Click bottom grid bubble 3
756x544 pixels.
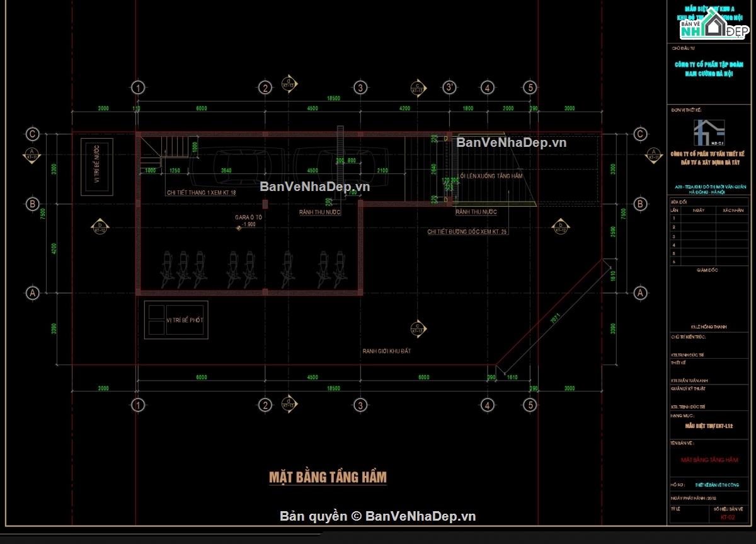pyautogui.click(x=360, y=404)
